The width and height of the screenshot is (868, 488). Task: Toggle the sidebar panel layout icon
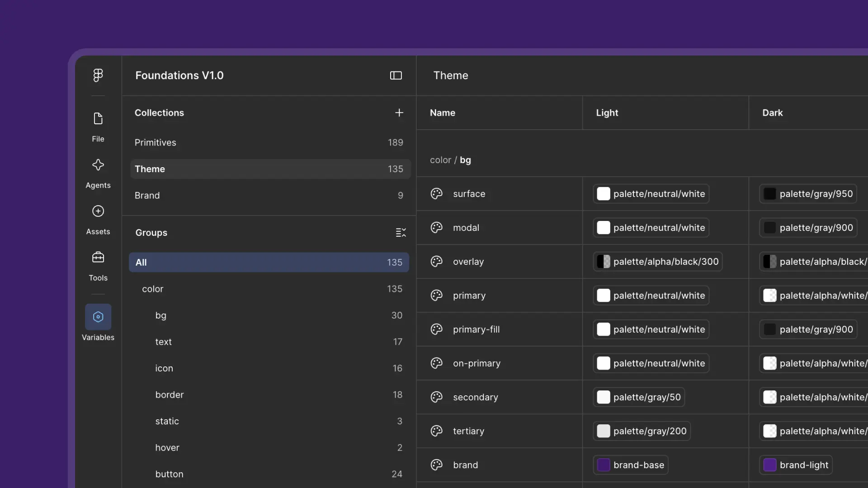point(396,75)
